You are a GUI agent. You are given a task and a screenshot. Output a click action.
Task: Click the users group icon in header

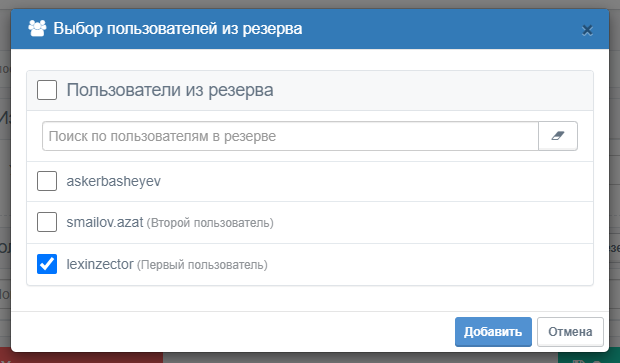click(x=37, y=28)
